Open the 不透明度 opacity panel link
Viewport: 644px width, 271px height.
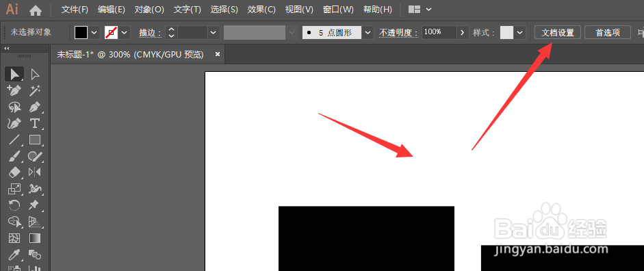pyautogui.click(x=398, y=33)
